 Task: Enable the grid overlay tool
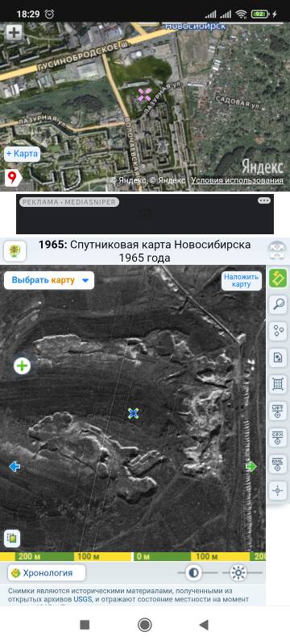click(278, 385)
